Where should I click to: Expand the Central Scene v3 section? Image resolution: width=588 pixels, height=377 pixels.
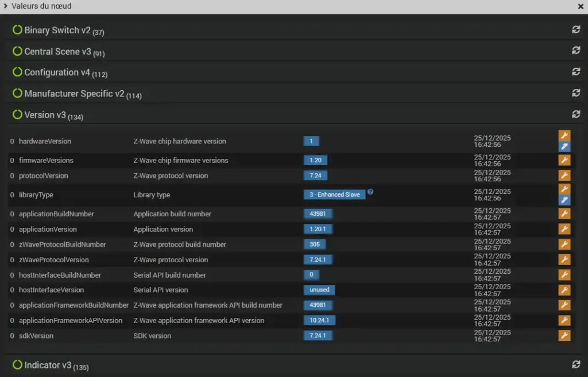(57, 52)
